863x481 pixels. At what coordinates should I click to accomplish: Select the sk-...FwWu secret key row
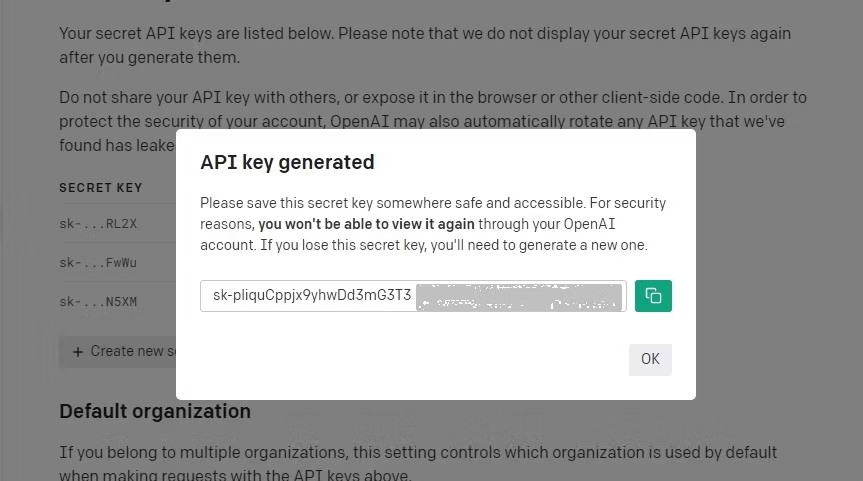point(98,263)
